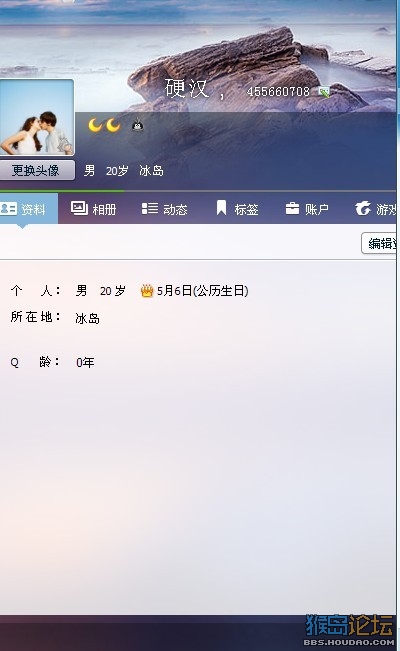Select the 标签 tab
400x651 pixels.
(x=237, y=209)
